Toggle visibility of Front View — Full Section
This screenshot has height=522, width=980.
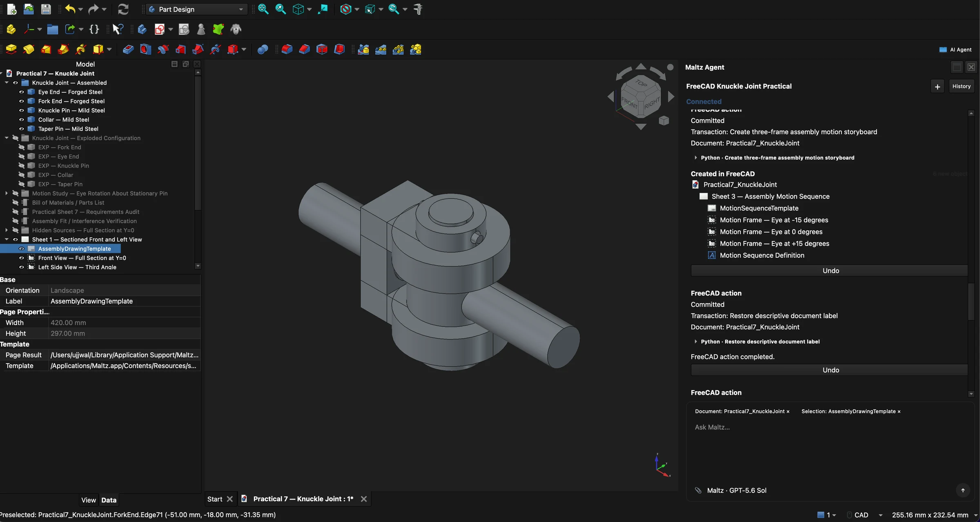point(22,258)
